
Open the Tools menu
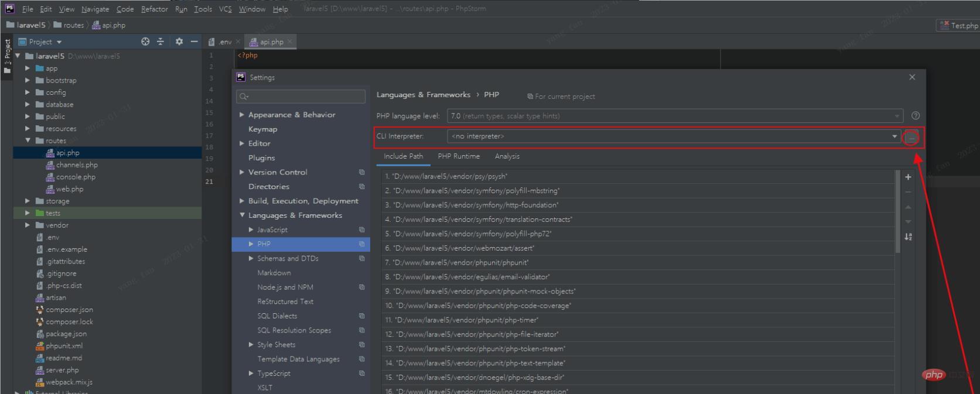tap(203, 9)
